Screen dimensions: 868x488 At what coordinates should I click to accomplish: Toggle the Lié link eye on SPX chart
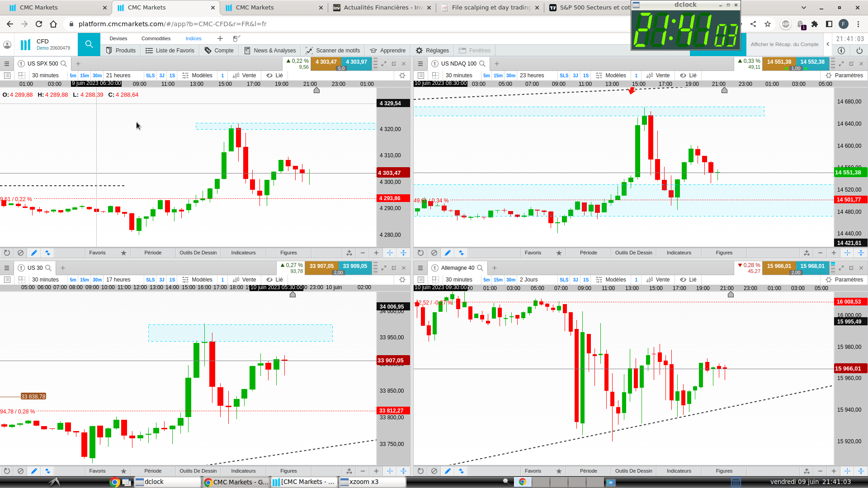click(x=270, y=75)
